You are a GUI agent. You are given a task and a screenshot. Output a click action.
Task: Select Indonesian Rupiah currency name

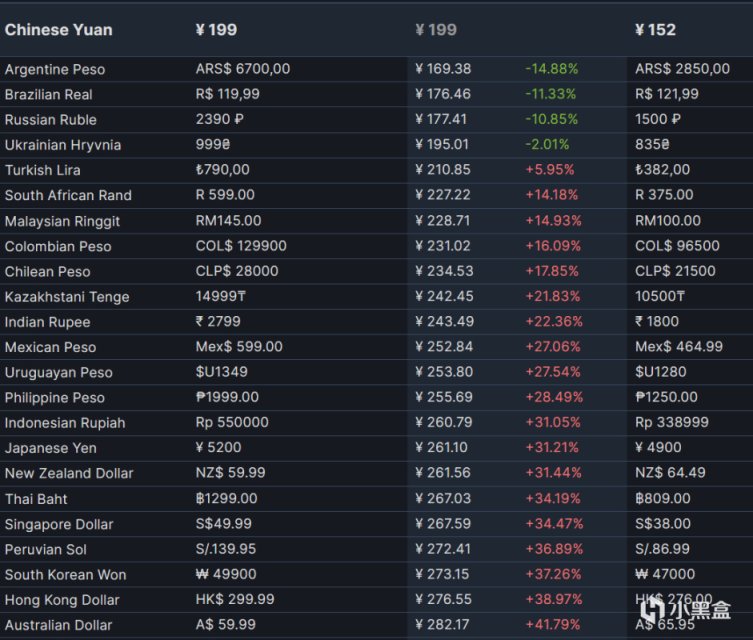click(65, 423)
